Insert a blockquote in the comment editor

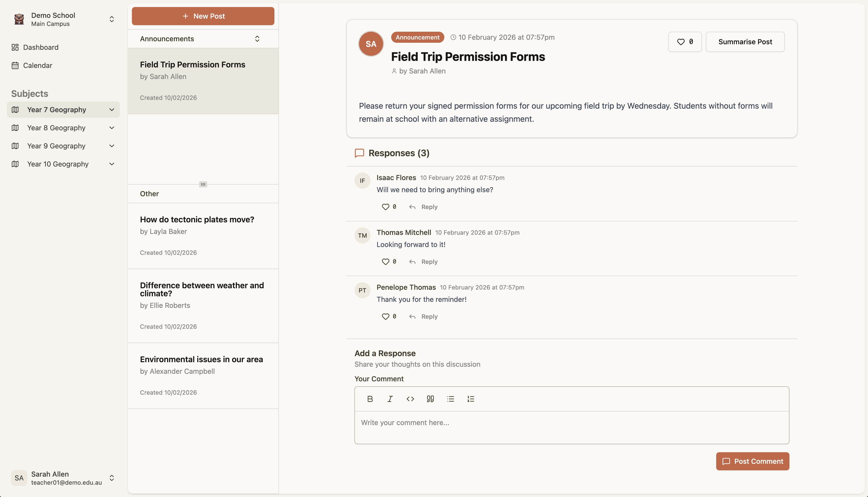[x=430, y=399]
